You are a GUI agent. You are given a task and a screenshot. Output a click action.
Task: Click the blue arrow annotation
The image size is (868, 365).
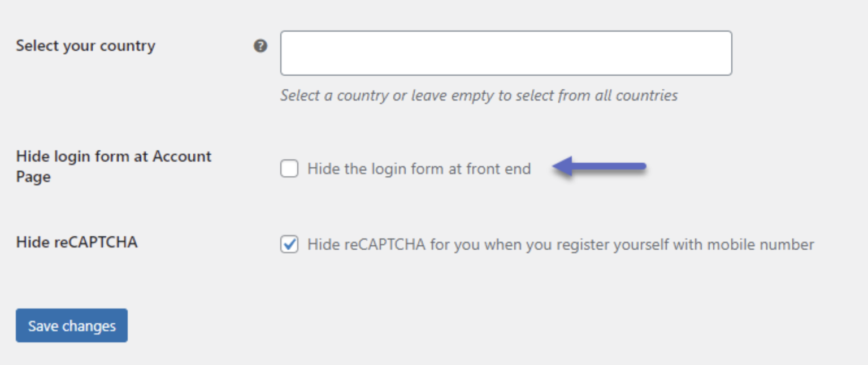(600, 167)
